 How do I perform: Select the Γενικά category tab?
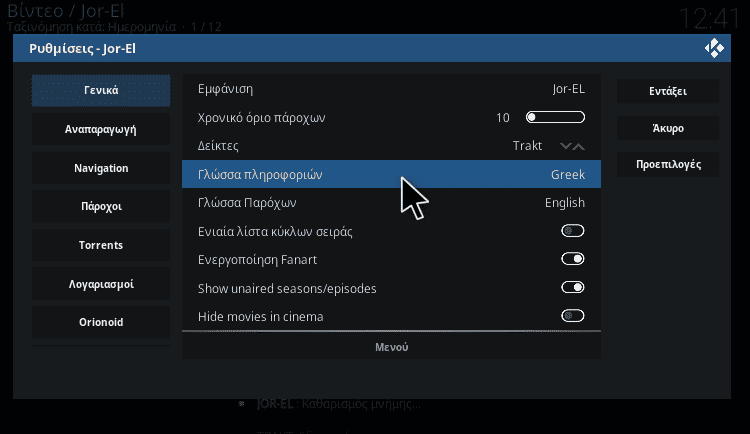(x=101, y=90)
